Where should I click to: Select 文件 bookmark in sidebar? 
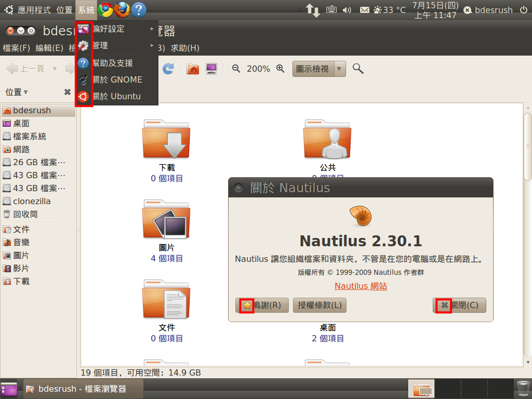click(x=38, y=229)
